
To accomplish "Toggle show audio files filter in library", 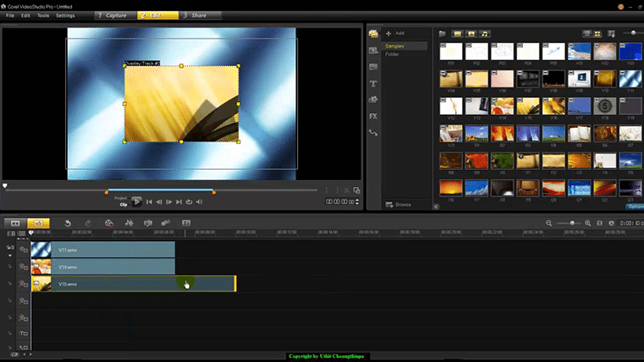I will click(x=484, y=33).
